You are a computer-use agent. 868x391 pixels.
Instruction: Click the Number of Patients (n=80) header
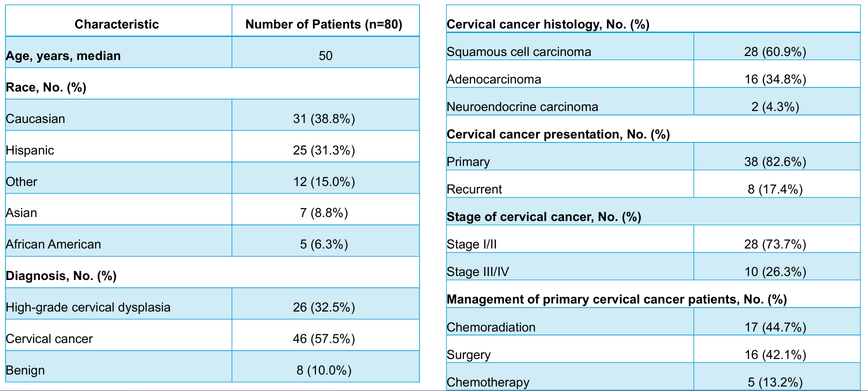coord(324,24)
